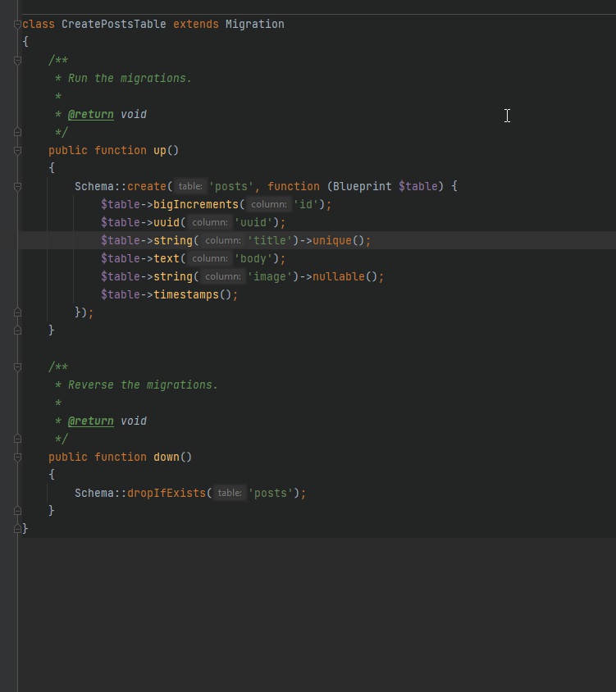Click the 'column:' hint before 'title'

tap(223, 240)
